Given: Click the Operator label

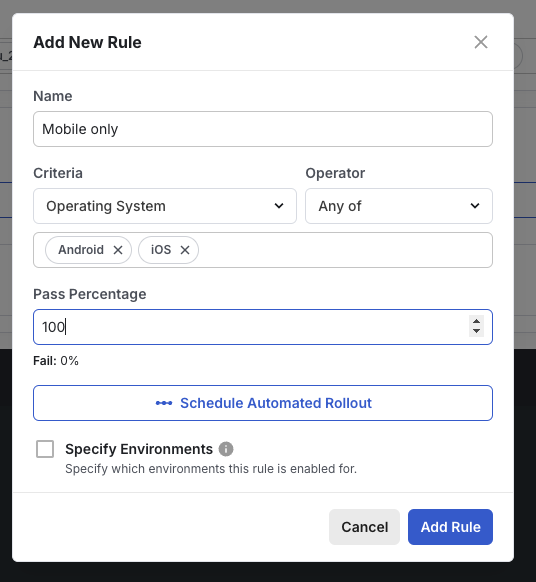Looking at the screenshot, I should pos(335,173).
